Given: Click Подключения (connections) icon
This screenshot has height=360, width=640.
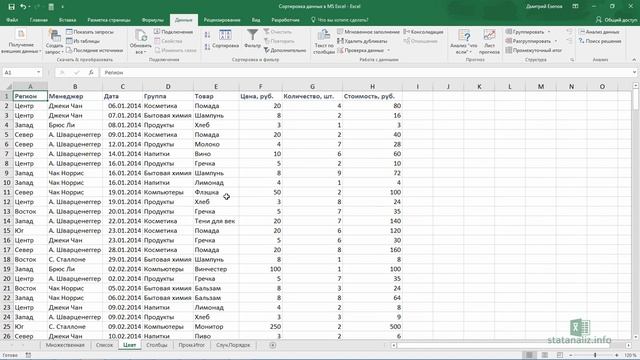Looking at the screenshot, I should 157,31.
